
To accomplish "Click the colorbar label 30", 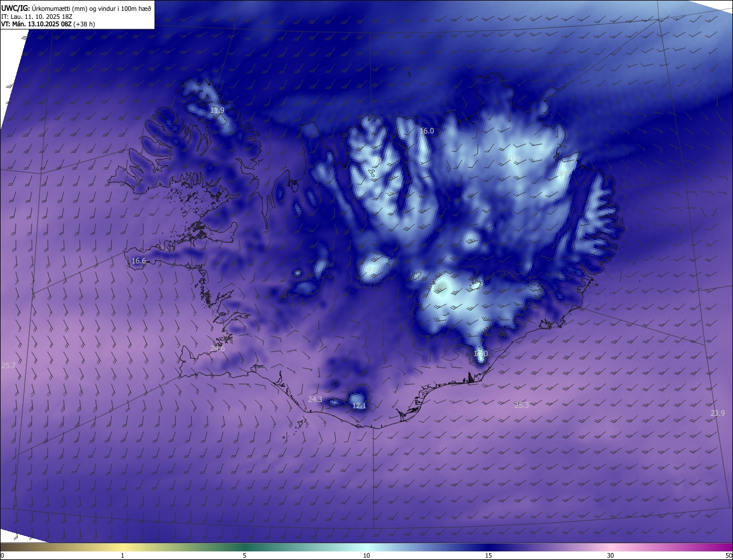I will click(610, 555).
